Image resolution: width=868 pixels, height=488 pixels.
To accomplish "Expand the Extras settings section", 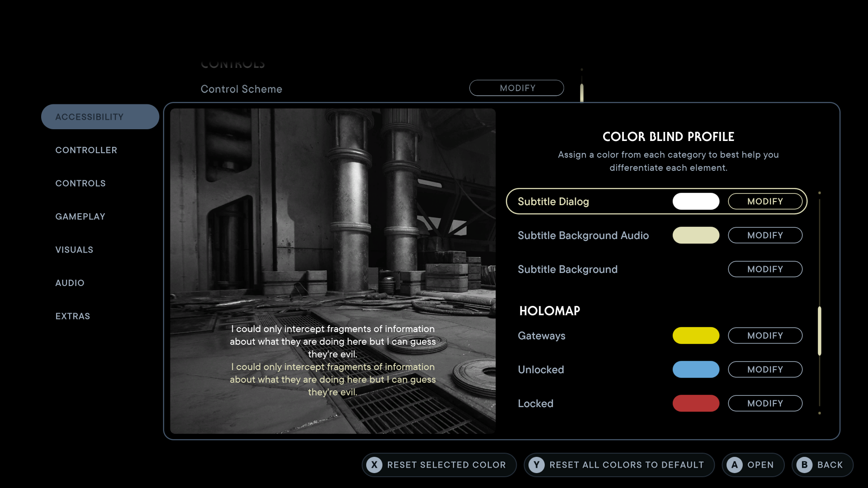I will 73,316.
